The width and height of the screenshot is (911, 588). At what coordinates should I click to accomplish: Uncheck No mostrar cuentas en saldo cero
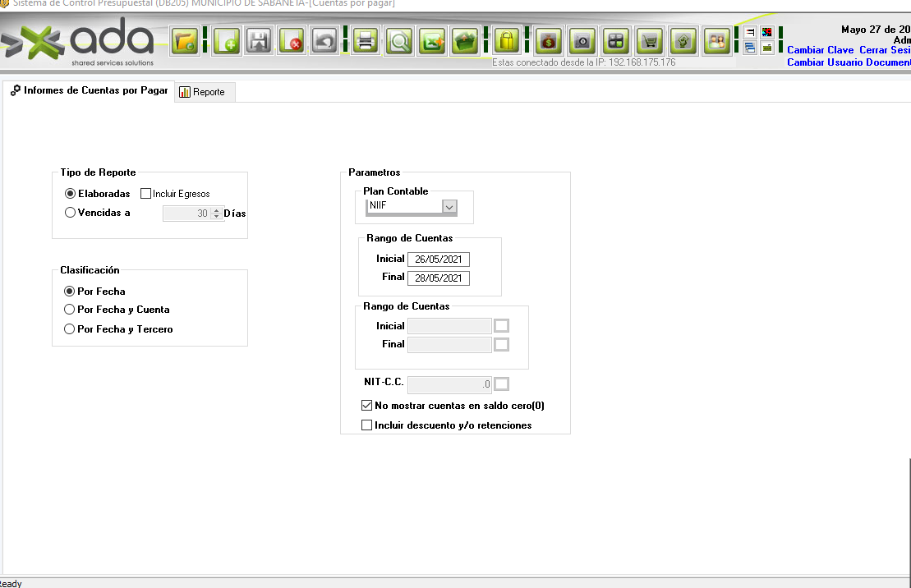tap(367, 406)
